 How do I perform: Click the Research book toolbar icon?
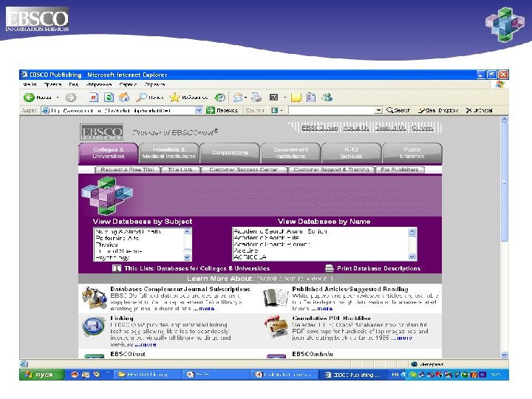click(311, 98)
